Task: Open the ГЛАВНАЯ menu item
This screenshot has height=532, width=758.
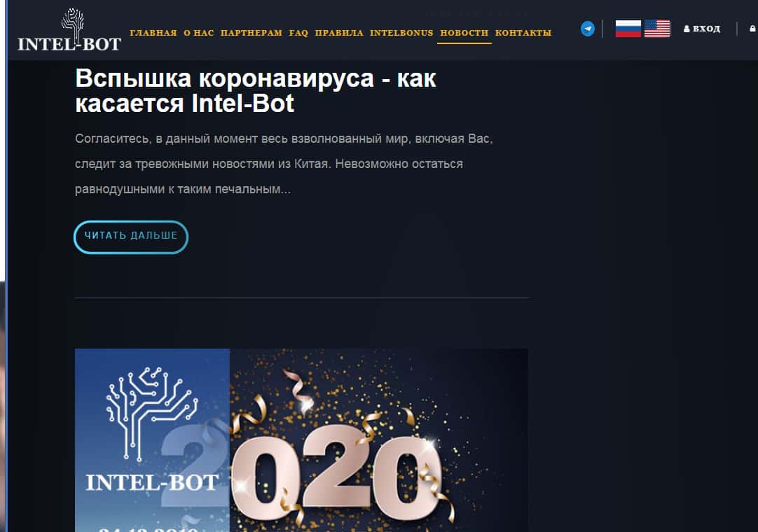Action: 153,33
